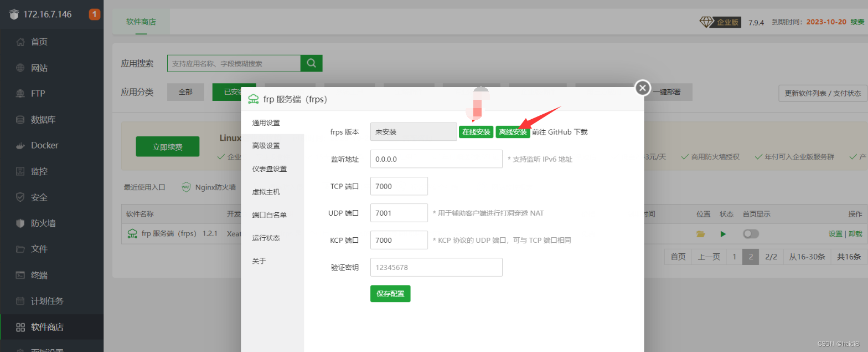This screenshot has width=868, height=352.
Task: Click the frps 版本 field
Action: coord(414,132)
